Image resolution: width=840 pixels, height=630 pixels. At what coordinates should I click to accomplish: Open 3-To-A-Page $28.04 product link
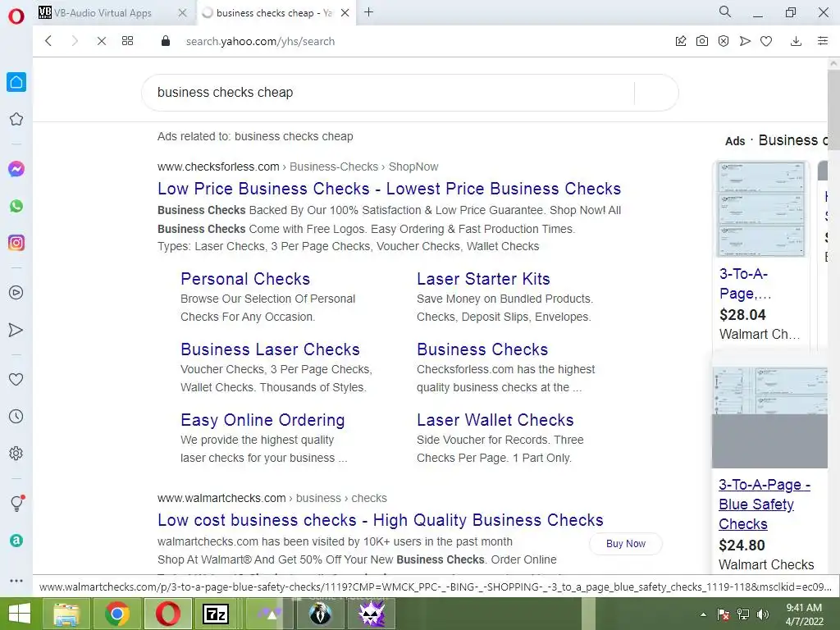pos(745,284)
